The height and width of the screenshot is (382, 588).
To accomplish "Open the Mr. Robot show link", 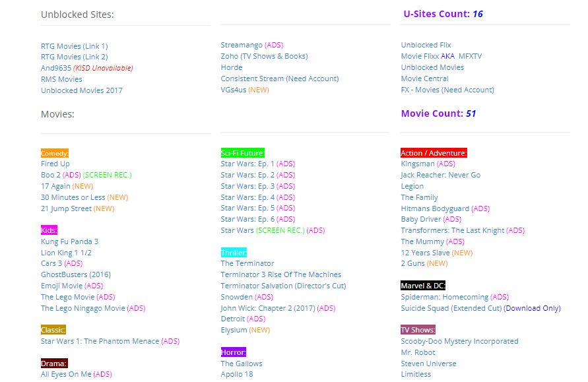I will point(418,353).
